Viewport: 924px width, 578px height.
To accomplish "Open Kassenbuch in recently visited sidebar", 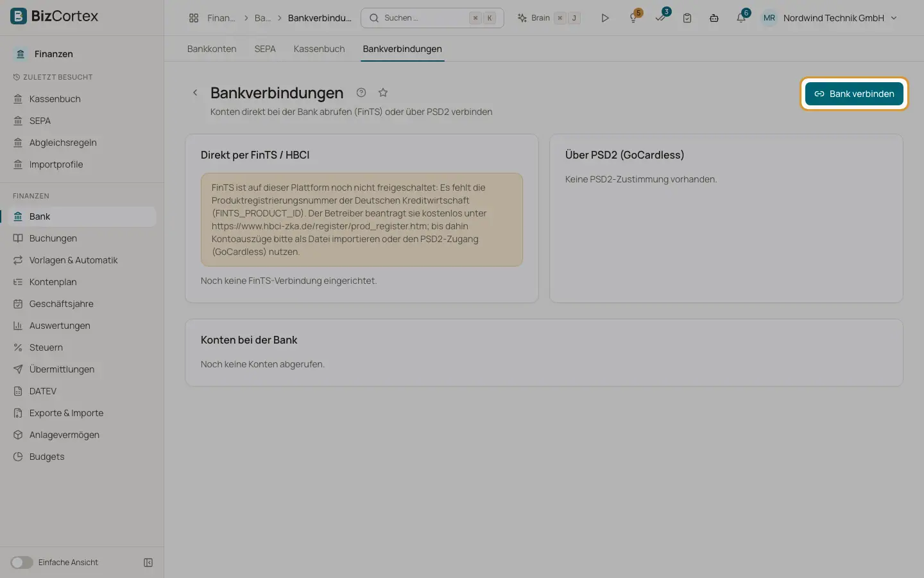I will (x=81, y=99).
